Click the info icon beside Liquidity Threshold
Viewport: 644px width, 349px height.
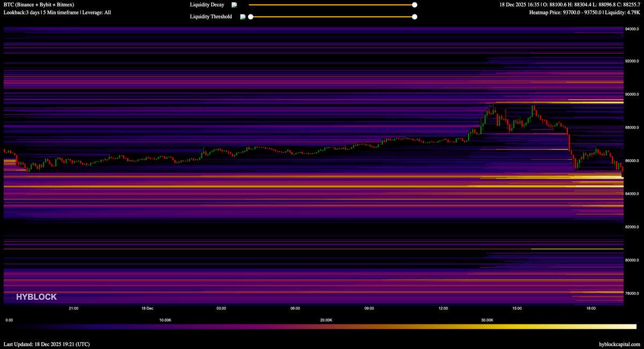[x=243, y=17]
